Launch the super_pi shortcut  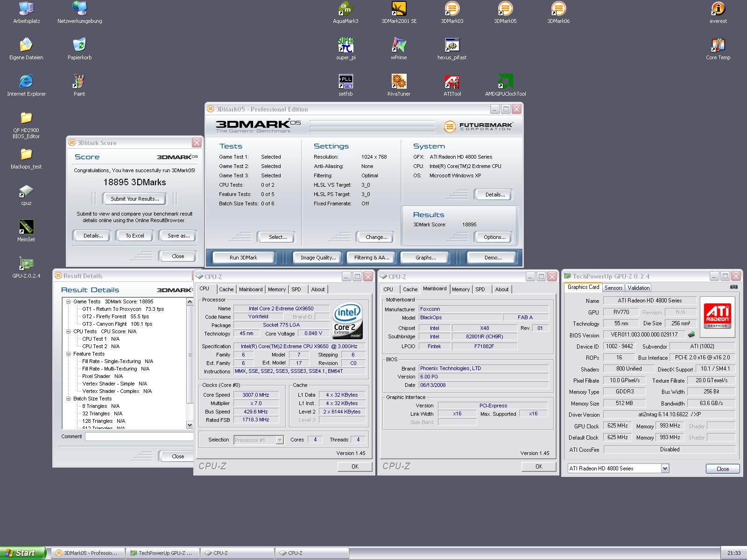pyautogui.click(x=345, y=49)
